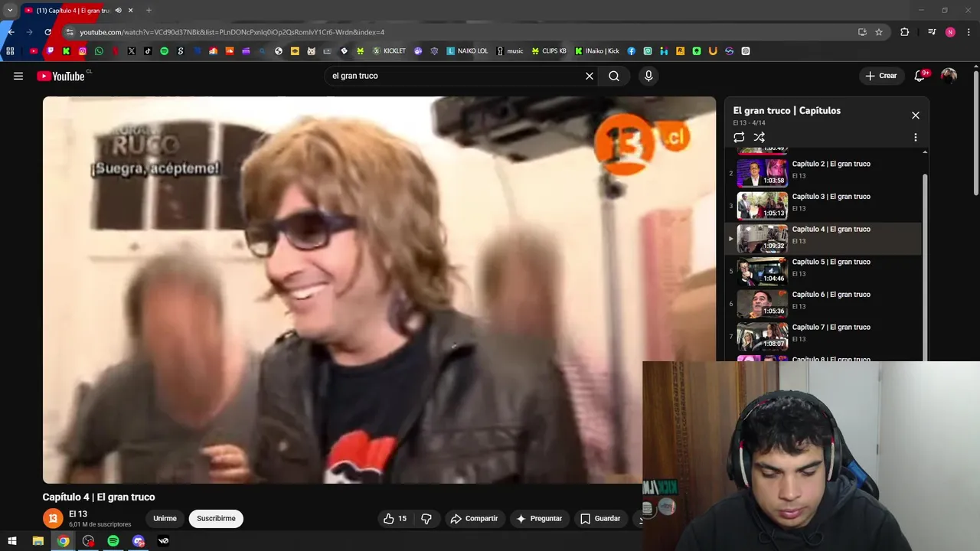Open the apps grid in bookmarks bar
Image resolution: width=980 pixels, height=551 pixels.
click(10, 51)
